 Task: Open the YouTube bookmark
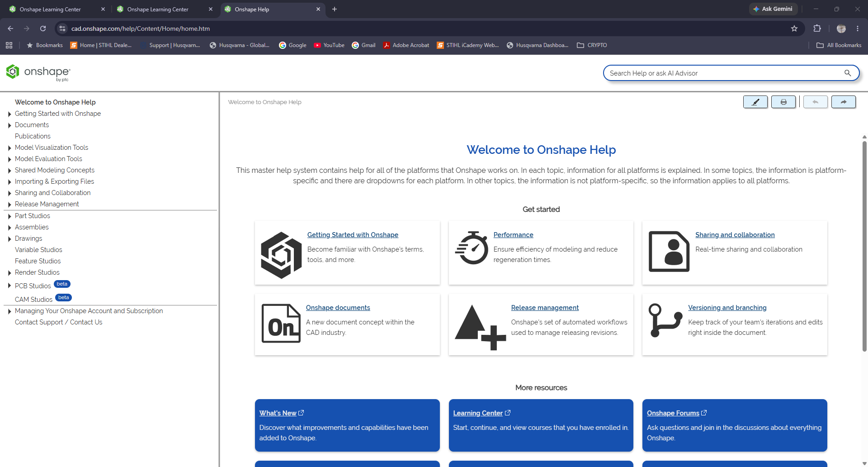[329, 45]
